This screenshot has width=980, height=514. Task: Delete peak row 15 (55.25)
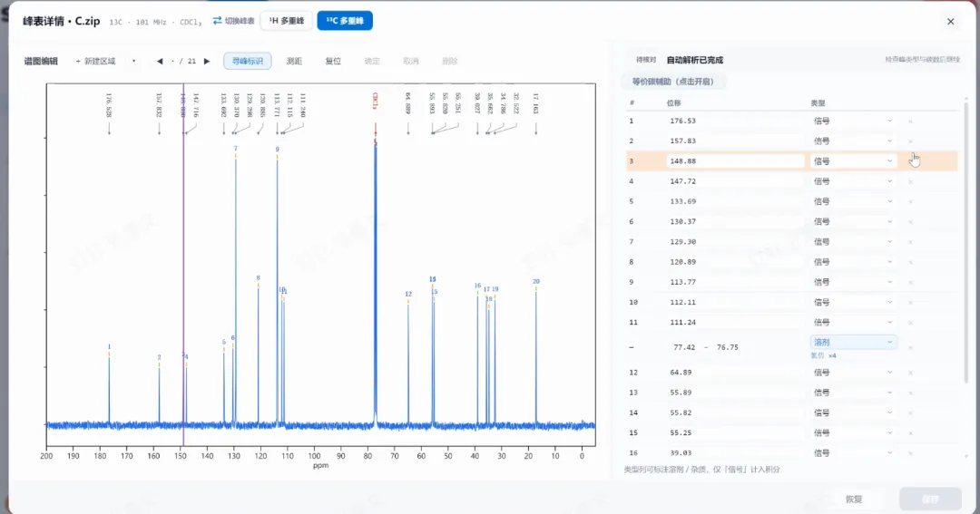[911, 432]
